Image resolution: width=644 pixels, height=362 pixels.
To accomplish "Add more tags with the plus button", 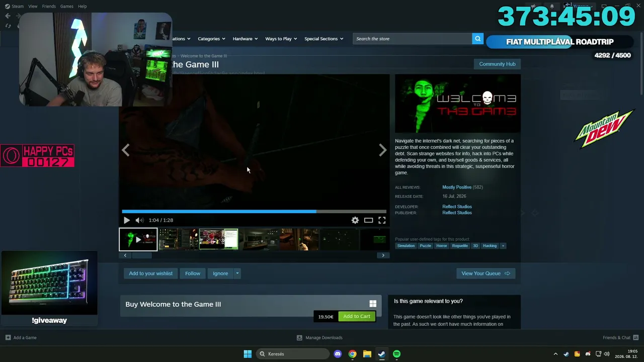I will [x=503, y=246].
